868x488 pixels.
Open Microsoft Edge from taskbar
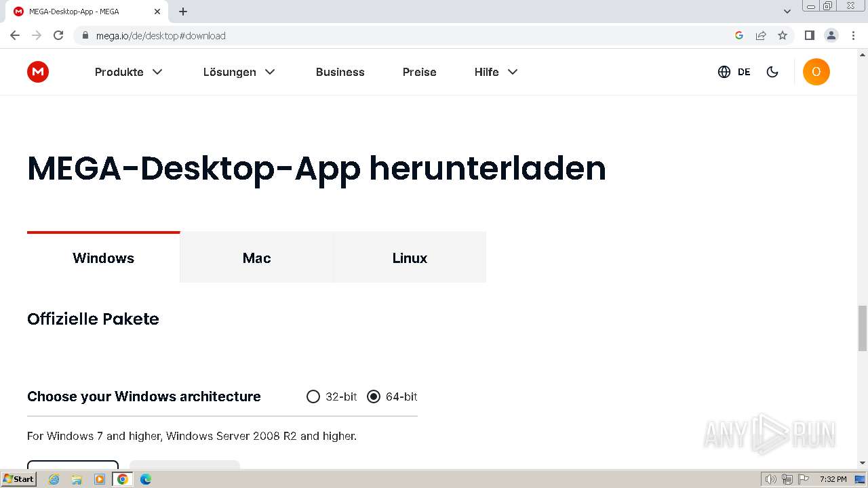[145, 479]
